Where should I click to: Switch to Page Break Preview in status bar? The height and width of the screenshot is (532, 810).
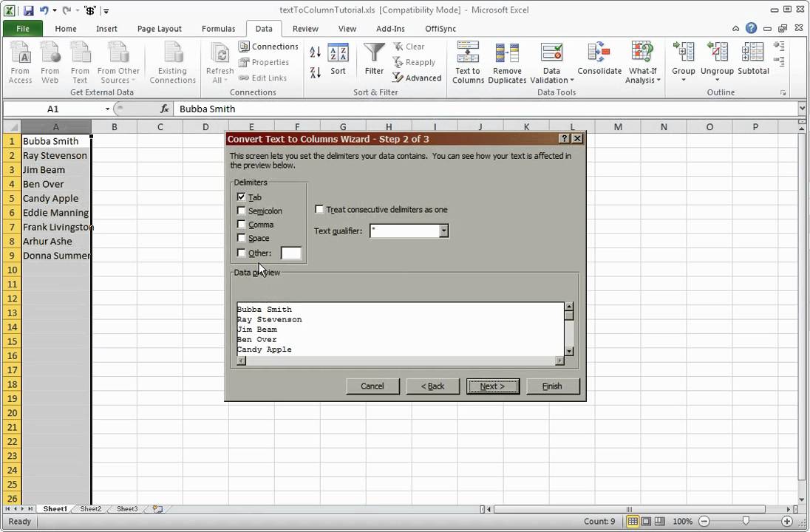[660, 521]
